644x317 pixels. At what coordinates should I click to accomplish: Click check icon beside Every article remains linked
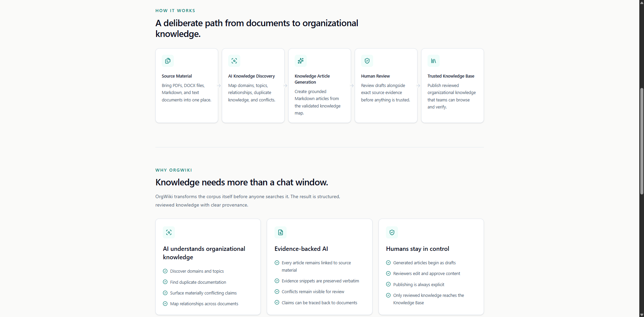pos(277,263)
